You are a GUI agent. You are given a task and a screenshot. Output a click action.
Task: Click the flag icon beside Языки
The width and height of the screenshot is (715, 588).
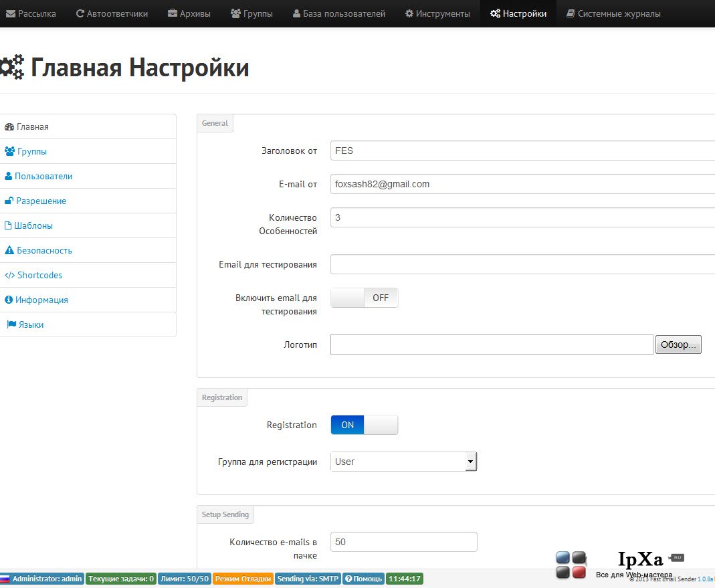(x=11, y=324)
